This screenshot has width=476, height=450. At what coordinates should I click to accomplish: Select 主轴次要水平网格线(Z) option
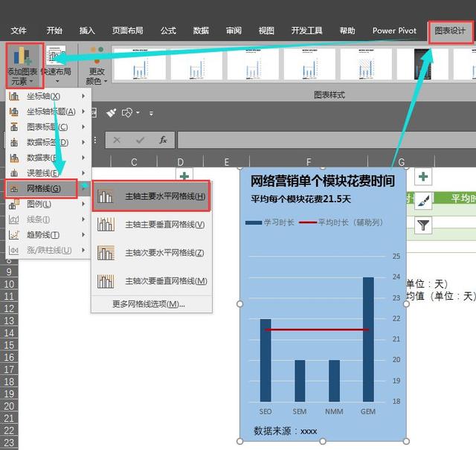(151, 253)
